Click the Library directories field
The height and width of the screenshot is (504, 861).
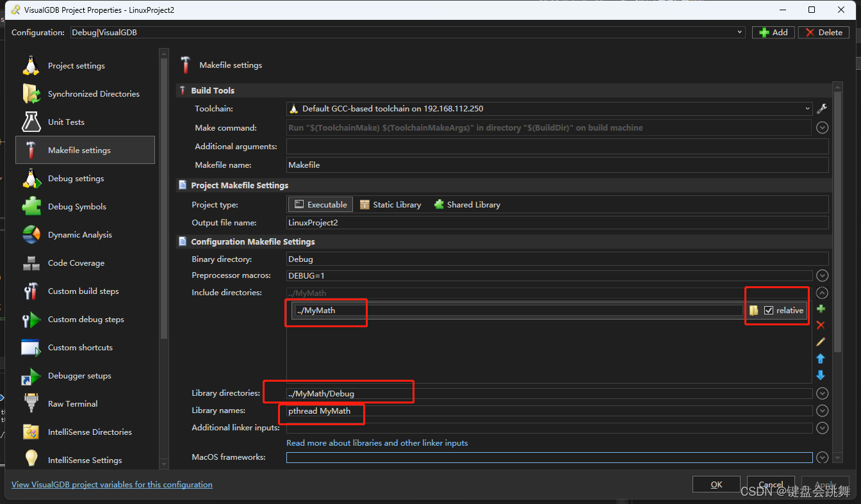[x=549, y=393]
